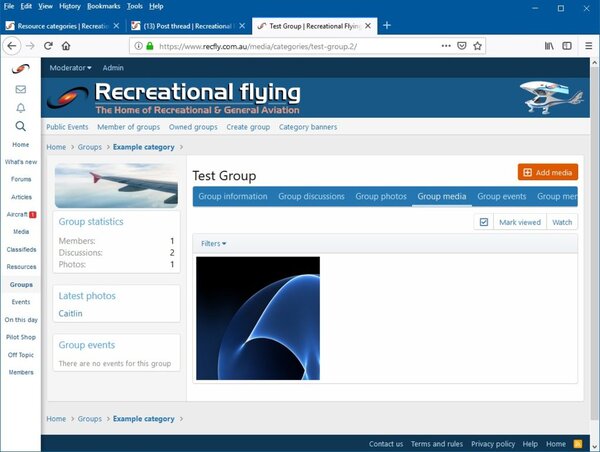This screenshot has height=452, width=600.
Task: Open the alerts bell icon
Action: click(x=20, y=107)
